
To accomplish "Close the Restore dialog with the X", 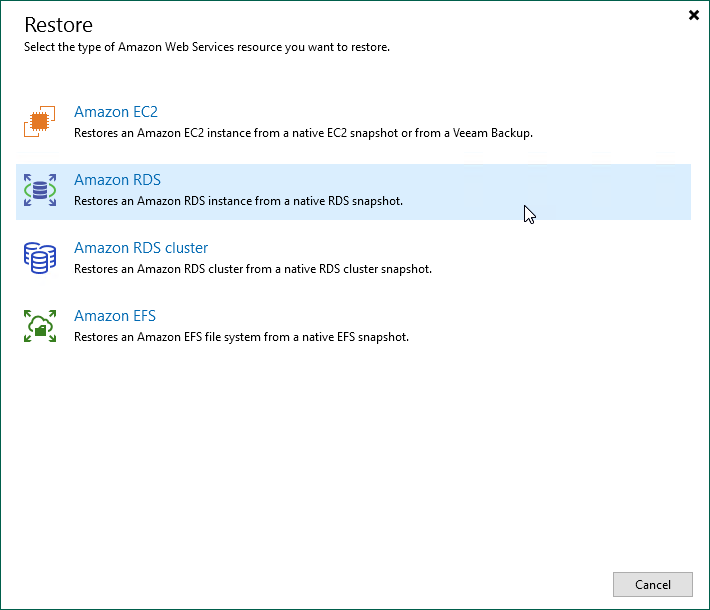I will (694, 15).
